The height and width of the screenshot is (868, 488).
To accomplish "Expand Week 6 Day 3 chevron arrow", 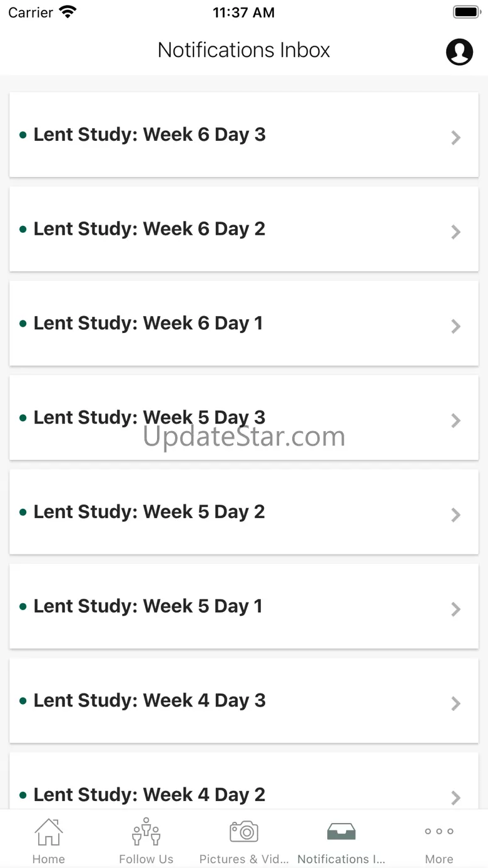I will click(x=456, y=138).
